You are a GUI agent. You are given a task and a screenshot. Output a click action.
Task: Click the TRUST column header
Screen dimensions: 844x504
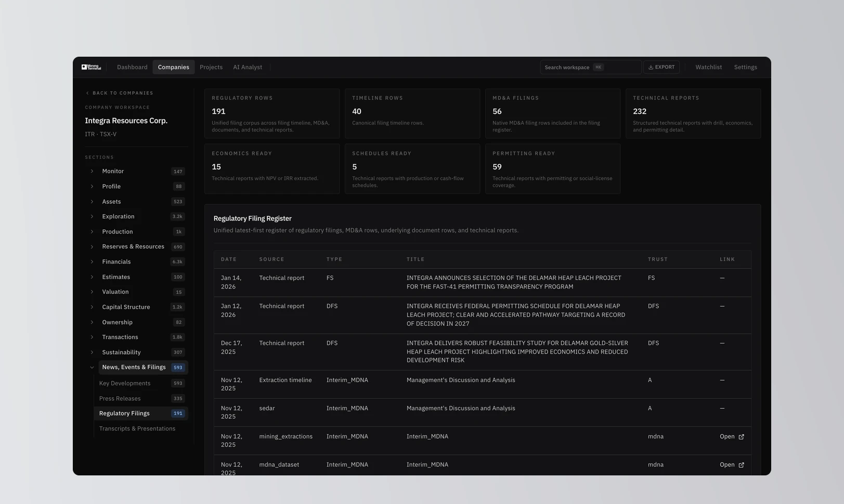coord(658,260)
